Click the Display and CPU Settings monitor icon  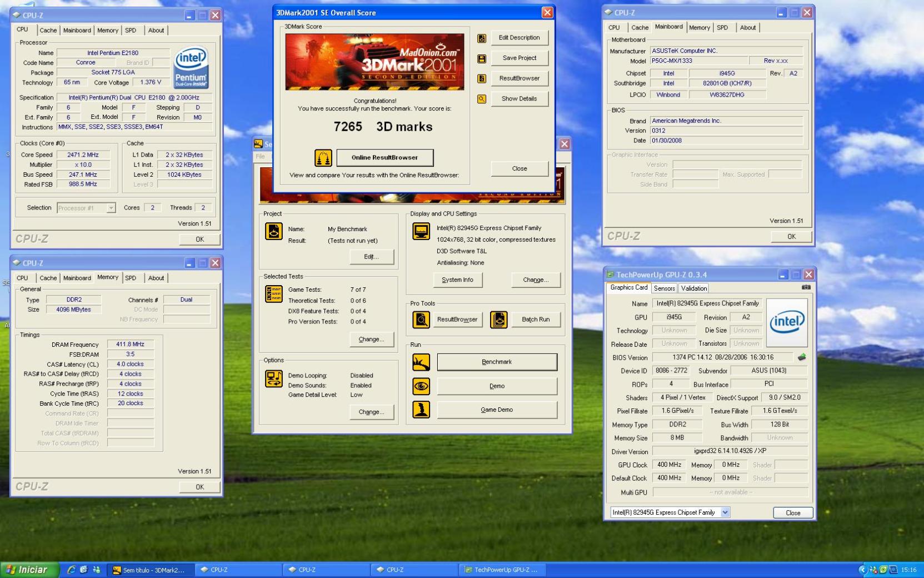click(x=421, y=231)
